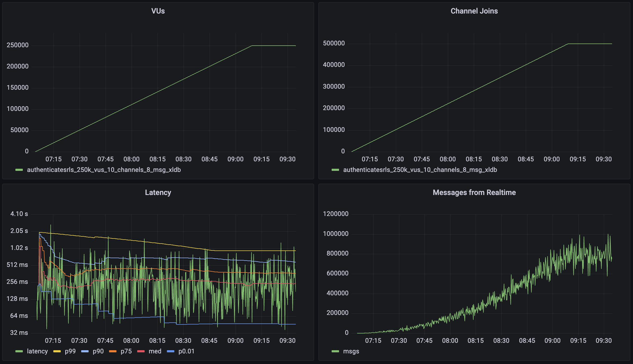
Task: Click the blue p0.01 legend color swatch
Action: [x=171, y=352]
